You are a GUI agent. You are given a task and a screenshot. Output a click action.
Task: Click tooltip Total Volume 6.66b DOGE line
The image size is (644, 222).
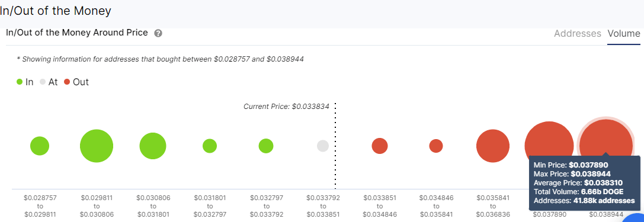579,192
